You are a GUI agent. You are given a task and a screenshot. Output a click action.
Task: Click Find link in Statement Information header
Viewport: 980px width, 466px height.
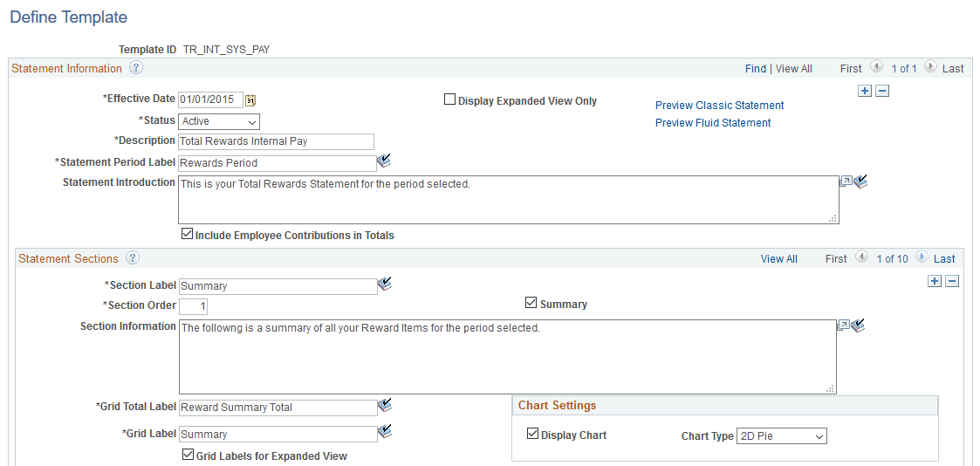point(755,69)
